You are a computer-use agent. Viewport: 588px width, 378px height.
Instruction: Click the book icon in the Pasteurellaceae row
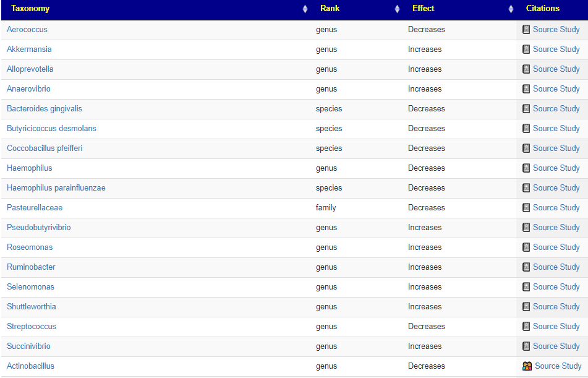526,208
